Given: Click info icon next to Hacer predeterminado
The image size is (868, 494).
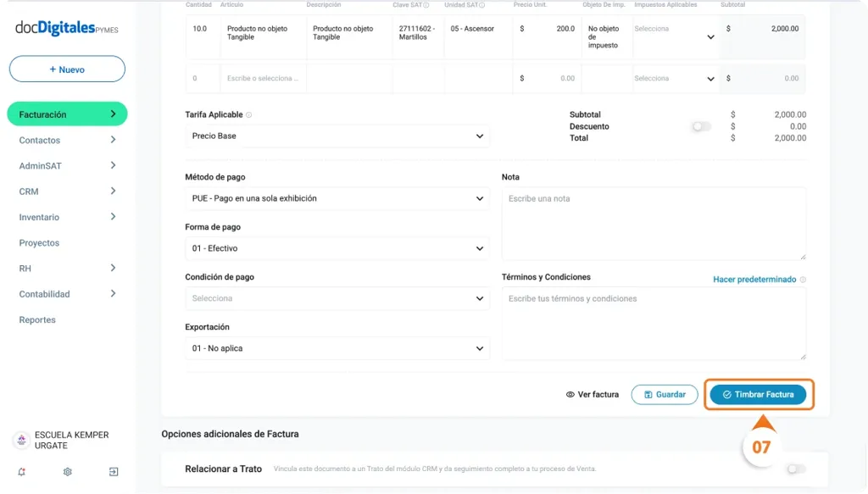Looking at the screenshot, I should 803,280.
